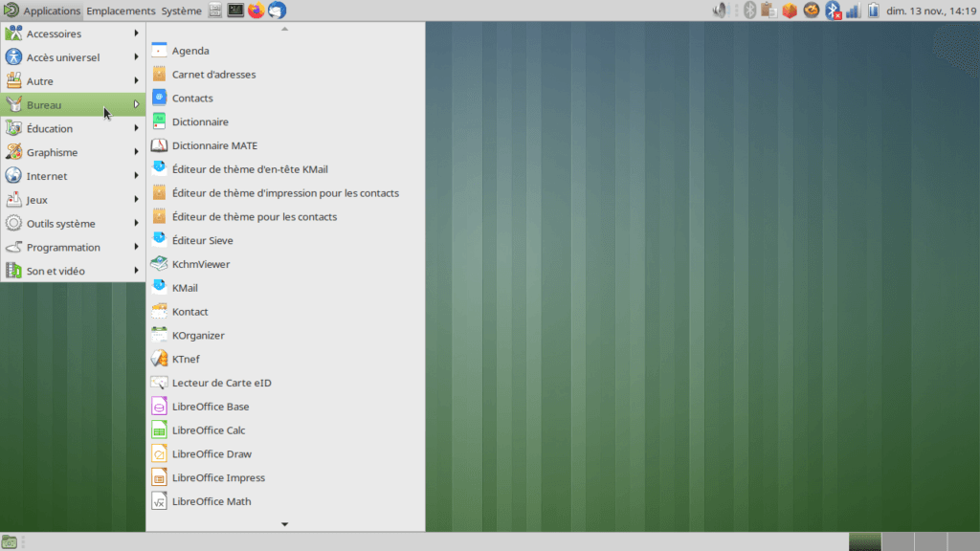
Task: Launch KMail
Action: 285,288
